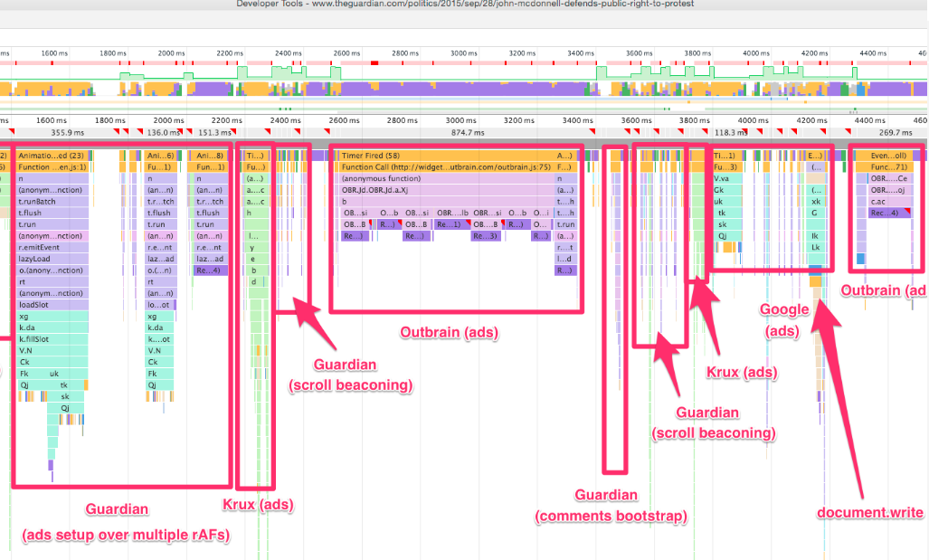The width and height of the screenshot is (929, 560).
Task: Select the 'lo...ot' call frame
Action: 159,305
